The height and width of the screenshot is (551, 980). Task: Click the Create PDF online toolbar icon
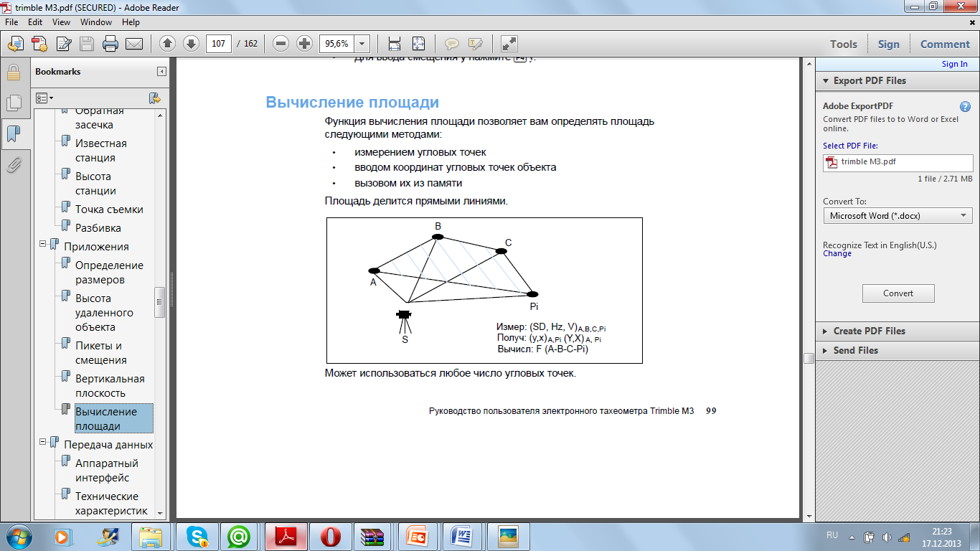39,44
